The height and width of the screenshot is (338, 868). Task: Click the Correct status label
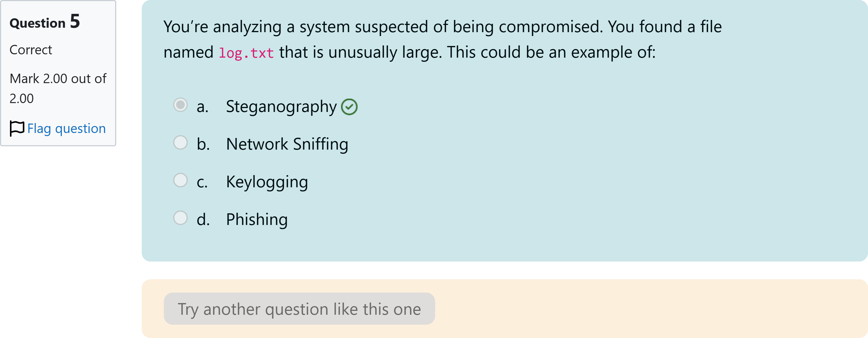(x=31, y=50)
